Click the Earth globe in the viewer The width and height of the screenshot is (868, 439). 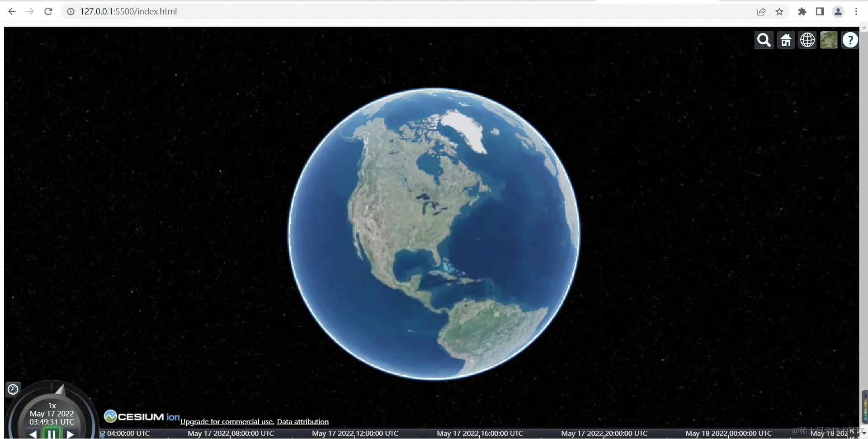tap(434, 234)
